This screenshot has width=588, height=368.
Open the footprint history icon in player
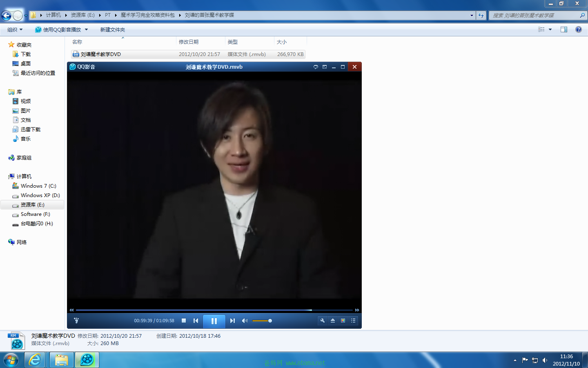coord(76,321)
